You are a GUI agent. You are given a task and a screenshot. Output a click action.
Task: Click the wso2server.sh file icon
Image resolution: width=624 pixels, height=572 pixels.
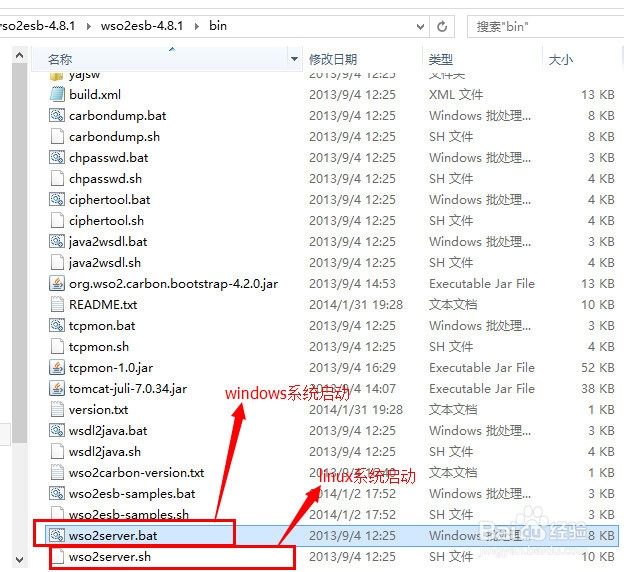pos(57,556)
